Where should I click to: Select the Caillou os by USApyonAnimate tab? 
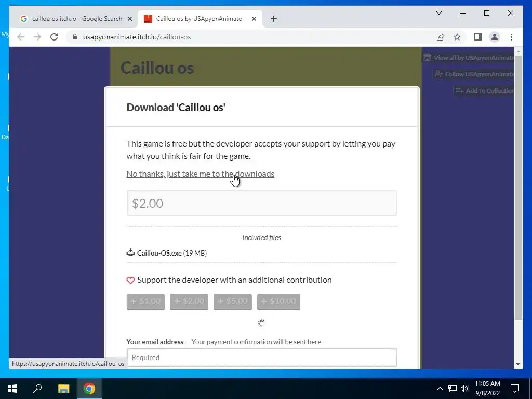click(199, 19)
